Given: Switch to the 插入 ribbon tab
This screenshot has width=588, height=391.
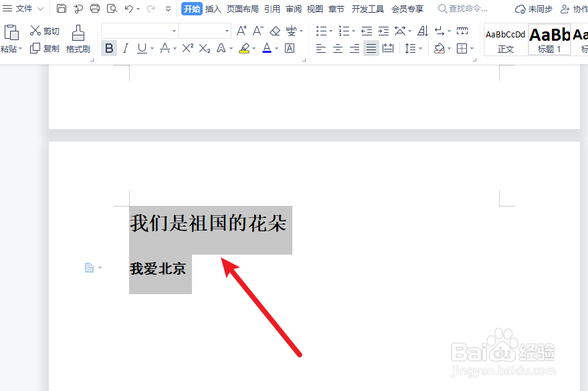Looking at the screenshot, I should (x=213, y=9).
